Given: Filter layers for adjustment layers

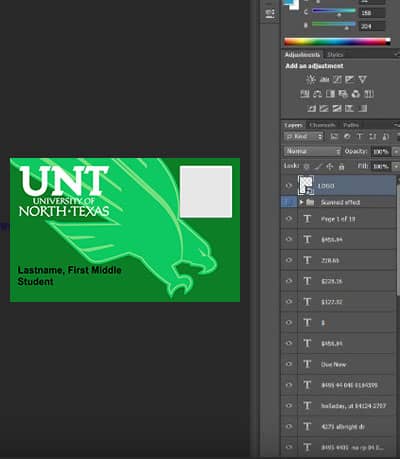Looking at the screenshot, I should click(347, 136).
